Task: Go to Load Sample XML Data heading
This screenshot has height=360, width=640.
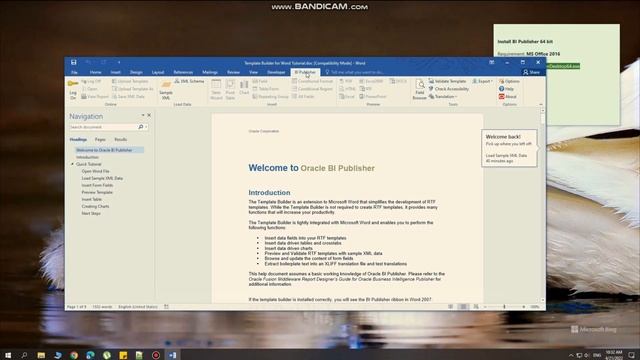Action: [102, 178]
